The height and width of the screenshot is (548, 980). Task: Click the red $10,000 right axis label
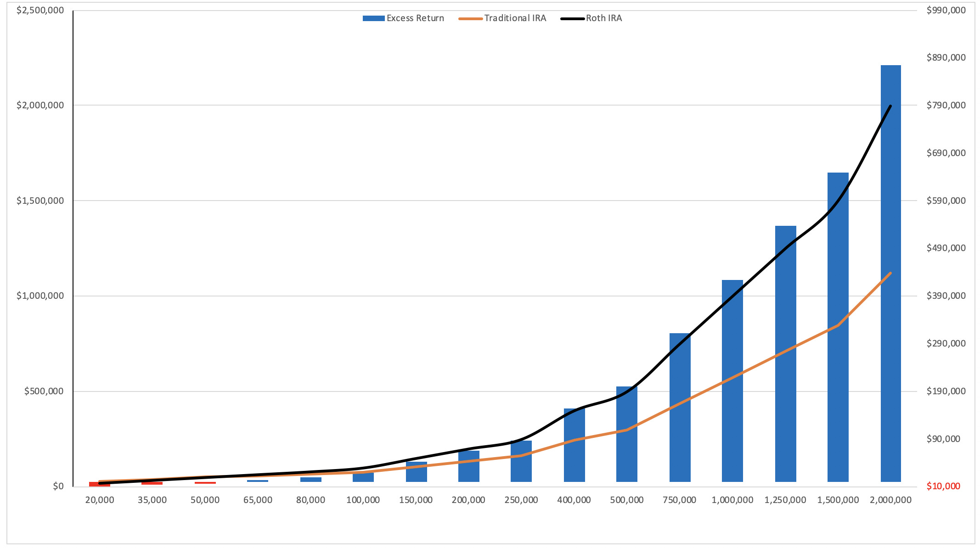[943, 486]
